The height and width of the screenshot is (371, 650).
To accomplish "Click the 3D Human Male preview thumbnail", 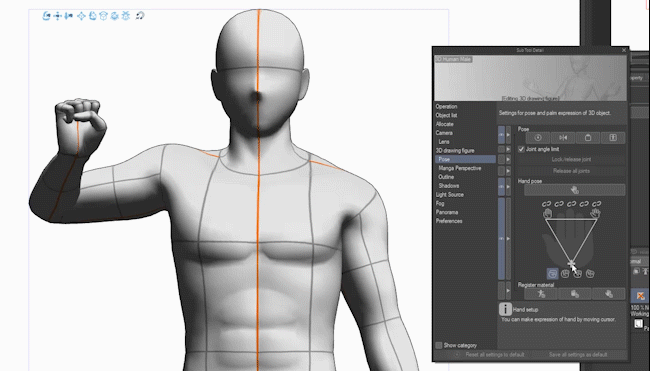I will (x=531, y=78).
